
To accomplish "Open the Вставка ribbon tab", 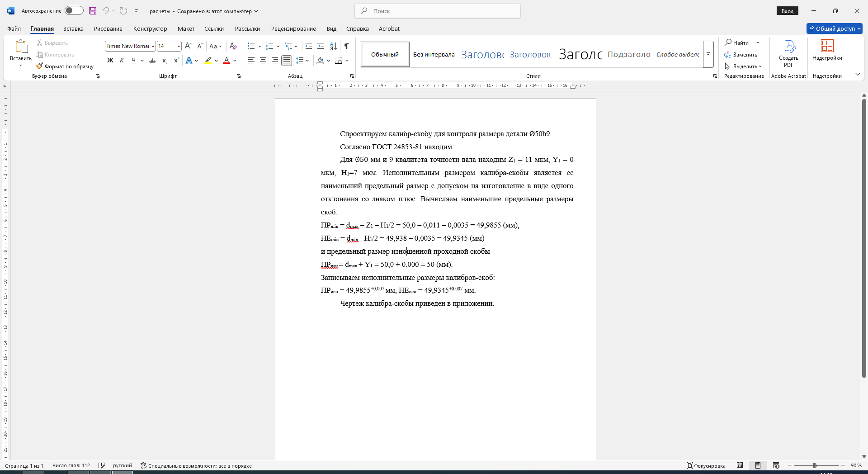I will pyautogui.click(x=73, y=28).
